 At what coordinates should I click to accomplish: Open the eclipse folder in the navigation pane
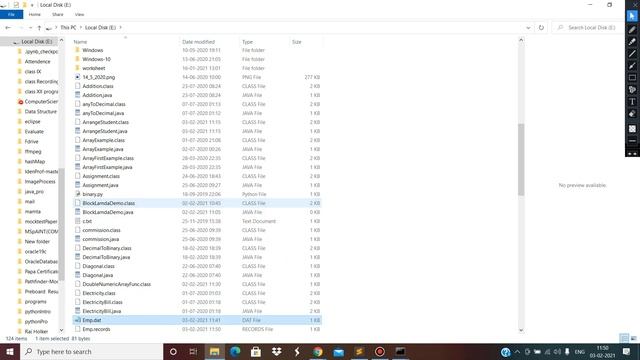pos(32,122)
